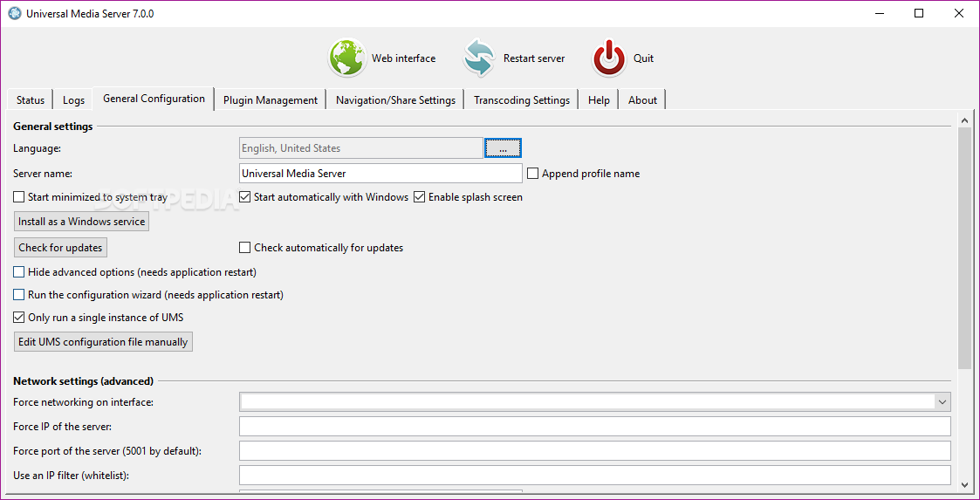Close the Universal Media Server window
This screenshot has height=500, width=980.
959,13
